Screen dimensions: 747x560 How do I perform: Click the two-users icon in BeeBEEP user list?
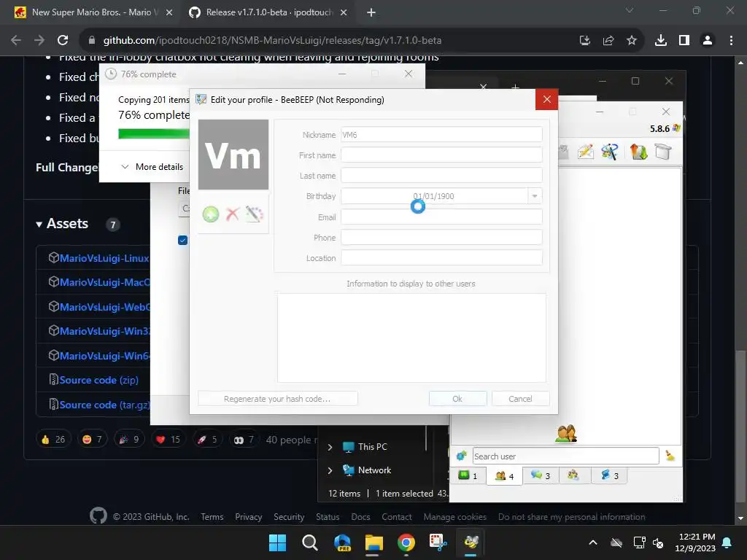pos(566,433)
